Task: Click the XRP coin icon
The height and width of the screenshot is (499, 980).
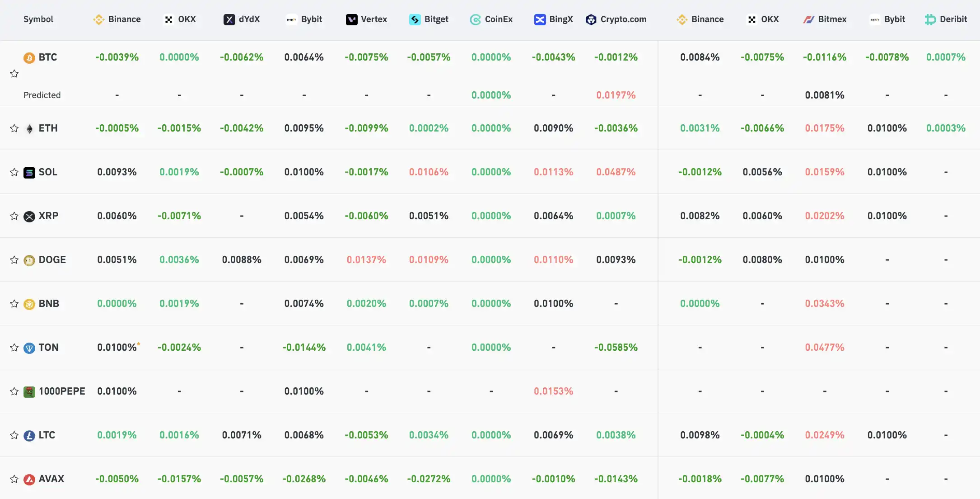Action: [x=29, y=217]
